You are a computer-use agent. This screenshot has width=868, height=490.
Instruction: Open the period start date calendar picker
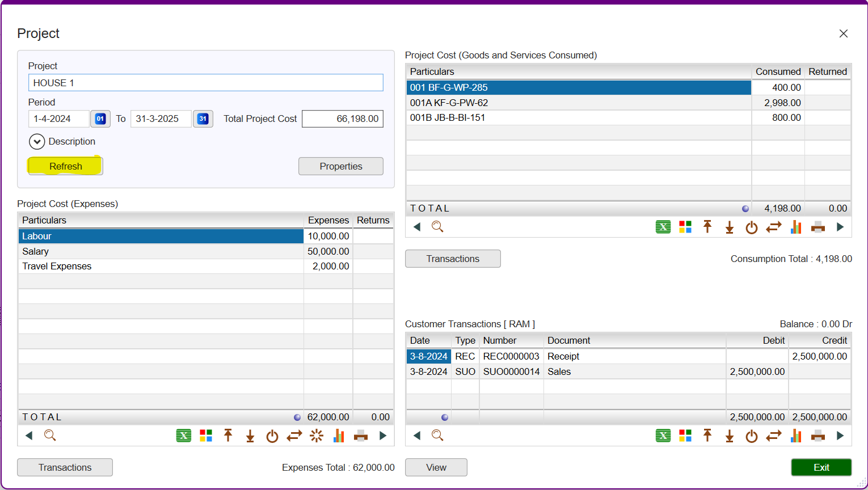pyautogui.click(x=100, y=119)
